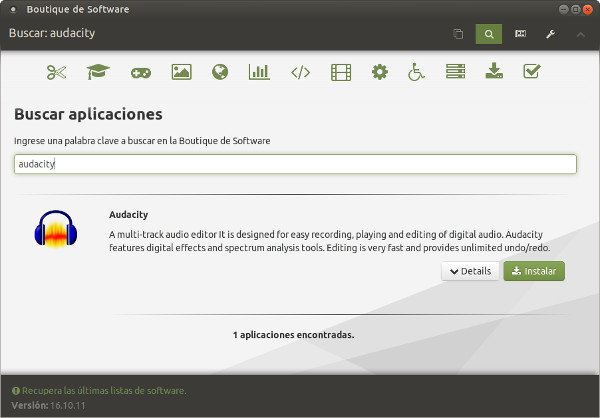The width and height of the screenshot is (600, 418).
Task: Open the Accessories category scissors icon
Action: [56, 72]
